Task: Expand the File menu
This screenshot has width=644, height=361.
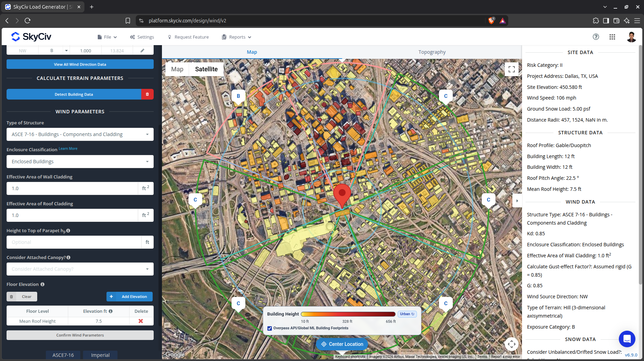Action: [107, 37]
